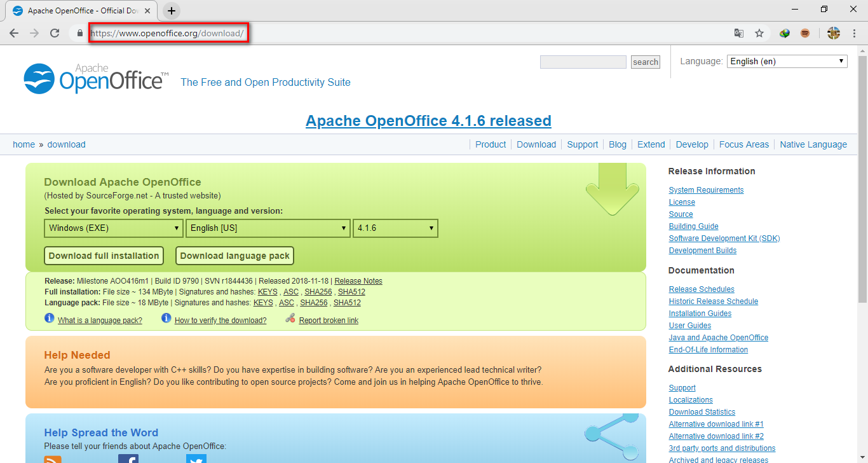The image size is (868, 463).
Task: Open the English [US] language dropdown
Action: click(268, 228)
